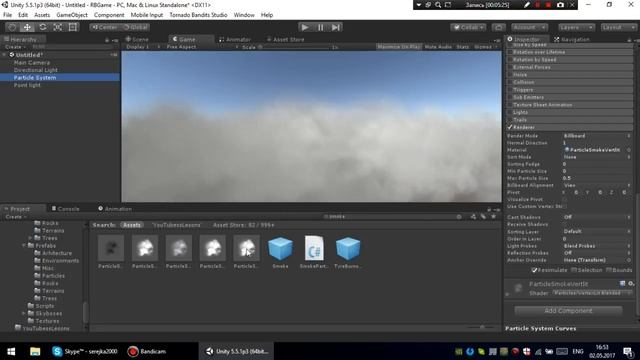640x360 pixels.
Task: Open the GameObject menu
Action: coord(72,15)
